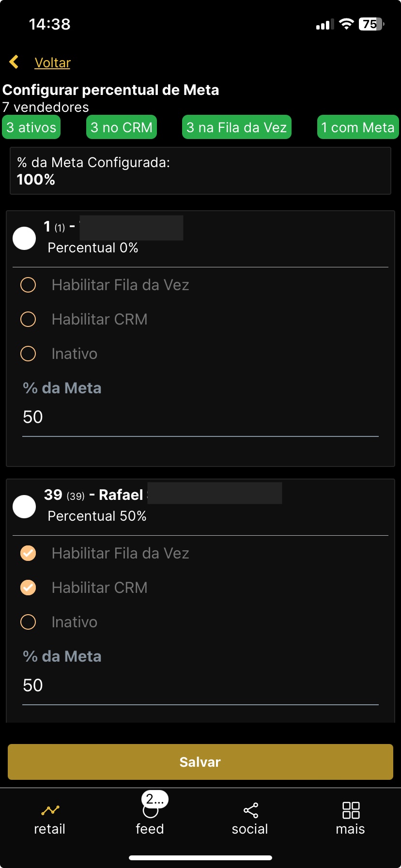401x868 pixels.
Task: Tap the white avatar of seller 1
Action: click(24, 238)
